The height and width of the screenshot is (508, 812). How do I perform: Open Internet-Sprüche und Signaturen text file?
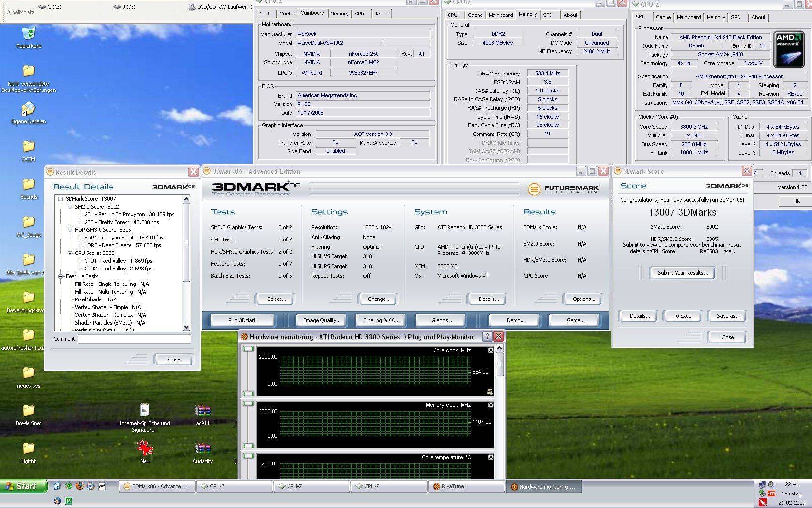(145, 411)
